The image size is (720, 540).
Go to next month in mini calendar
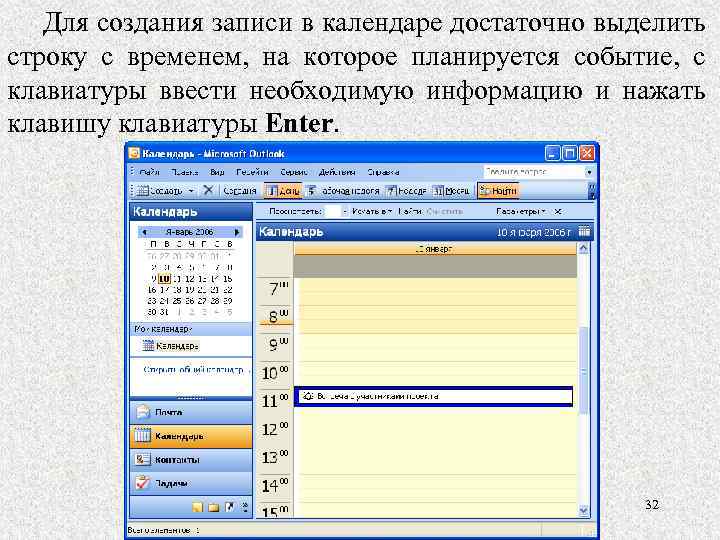tap(237, 232)
